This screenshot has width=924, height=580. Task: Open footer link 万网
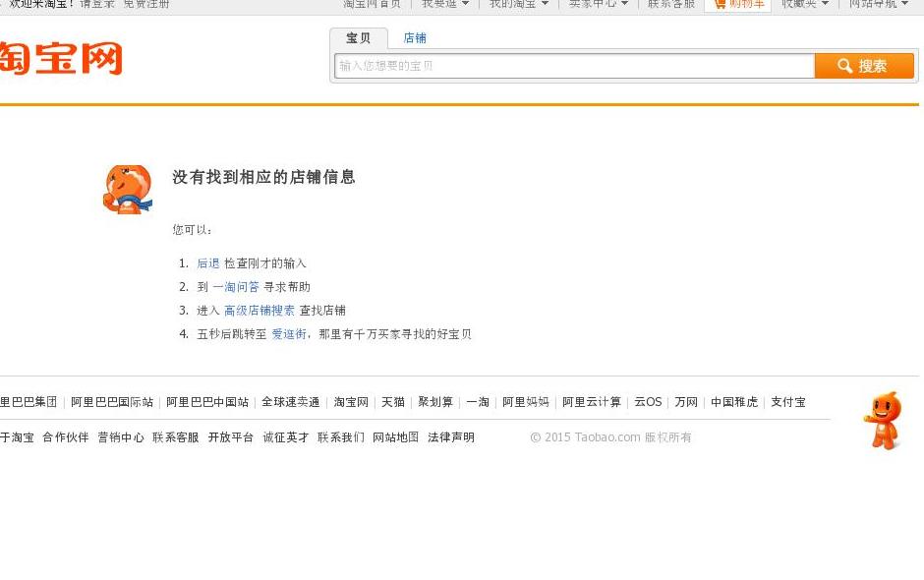686,402
